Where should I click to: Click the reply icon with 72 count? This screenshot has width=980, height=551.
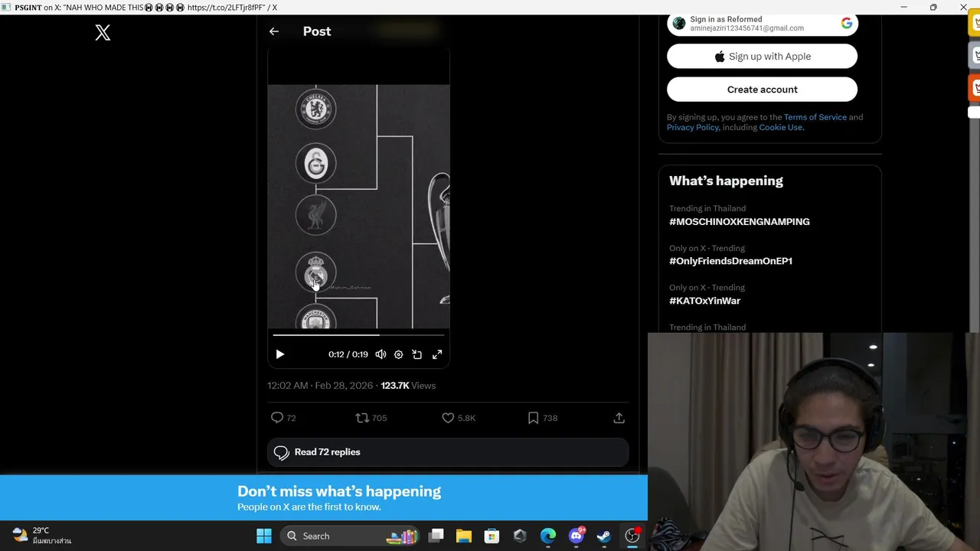(x=277, y=418)
